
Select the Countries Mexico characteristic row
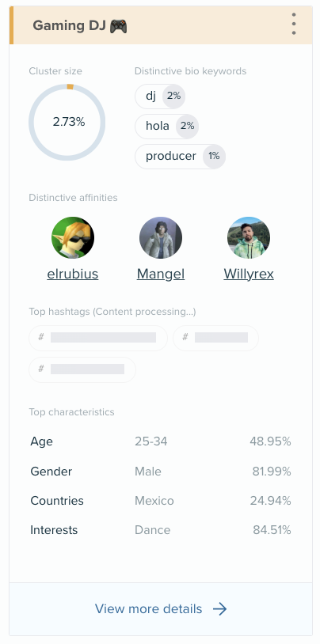(x=161, y=501)
